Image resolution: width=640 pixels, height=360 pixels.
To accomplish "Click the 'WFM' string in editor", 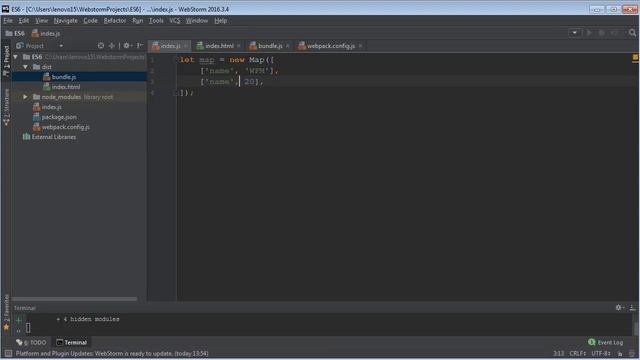I will [x=257, y=71].
